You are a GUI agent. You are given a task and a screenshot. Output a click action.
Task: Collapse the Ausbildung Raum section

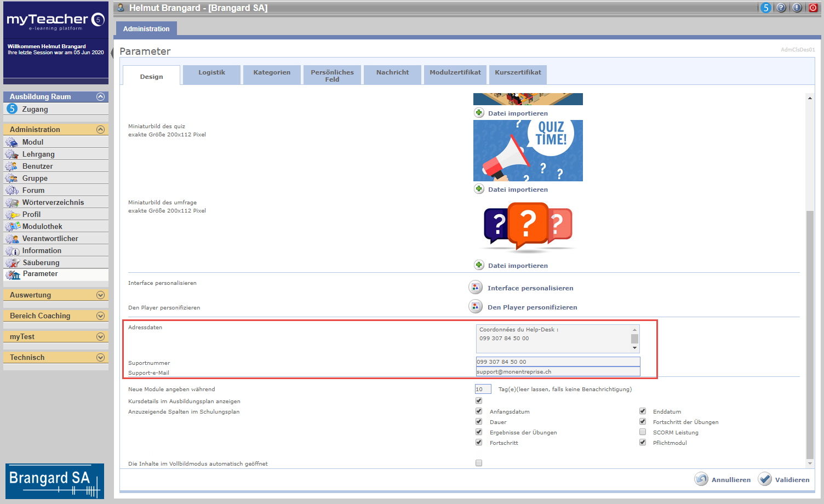100,96
